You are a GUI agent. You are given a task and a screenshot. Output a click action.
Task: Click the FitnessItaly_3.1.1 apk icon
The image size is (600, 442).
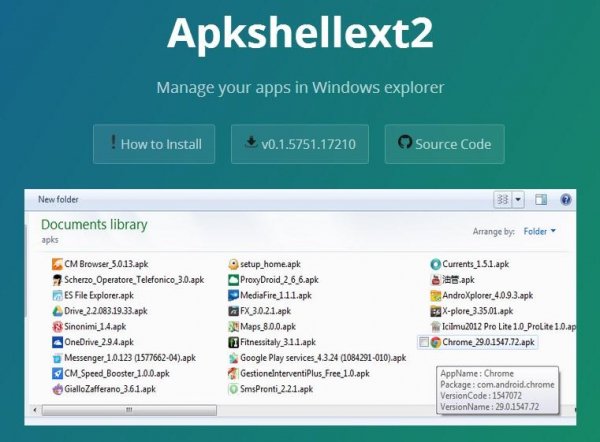(x=233, y=342)
